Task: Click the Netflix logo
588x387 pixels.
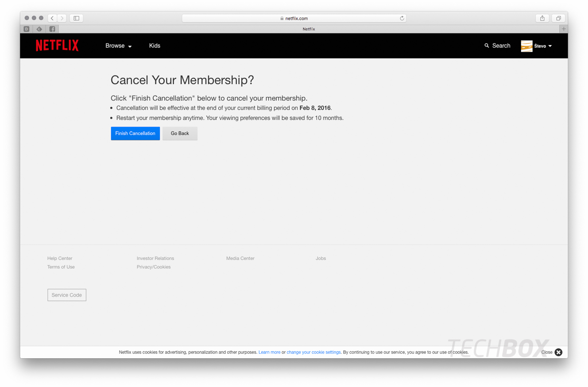Action: click(57, 46)
